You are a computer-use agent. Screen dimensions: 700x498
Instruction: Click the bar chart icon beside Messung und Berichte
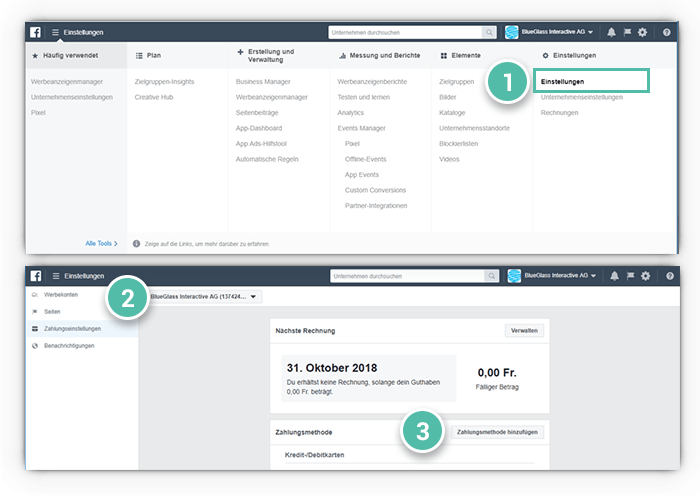tap(342, 55)
